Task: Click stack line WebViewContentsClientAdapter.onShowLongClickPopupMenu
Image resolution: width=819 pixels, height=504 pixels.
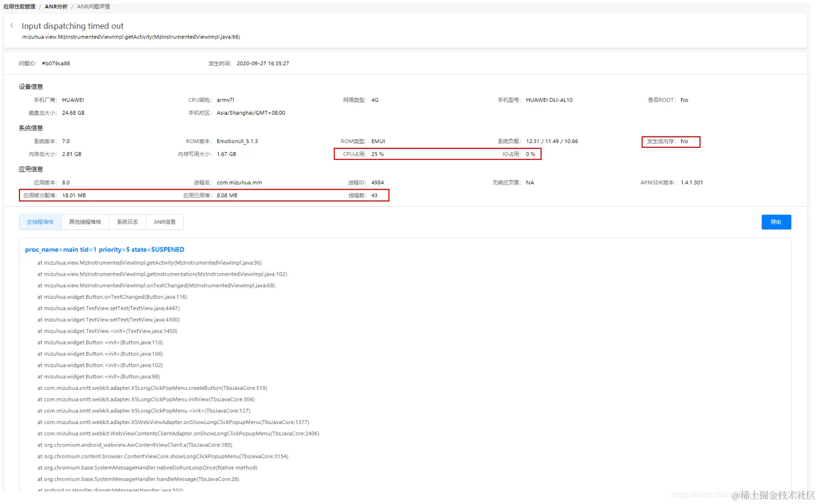Action: [178, 434]
